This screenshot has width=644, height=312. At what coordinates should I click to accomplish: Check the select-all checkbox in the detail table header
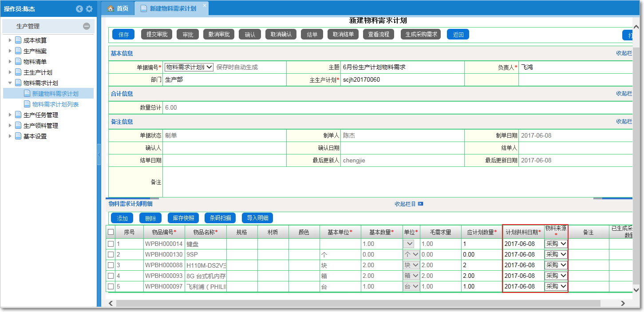click(x=111, y=231)
